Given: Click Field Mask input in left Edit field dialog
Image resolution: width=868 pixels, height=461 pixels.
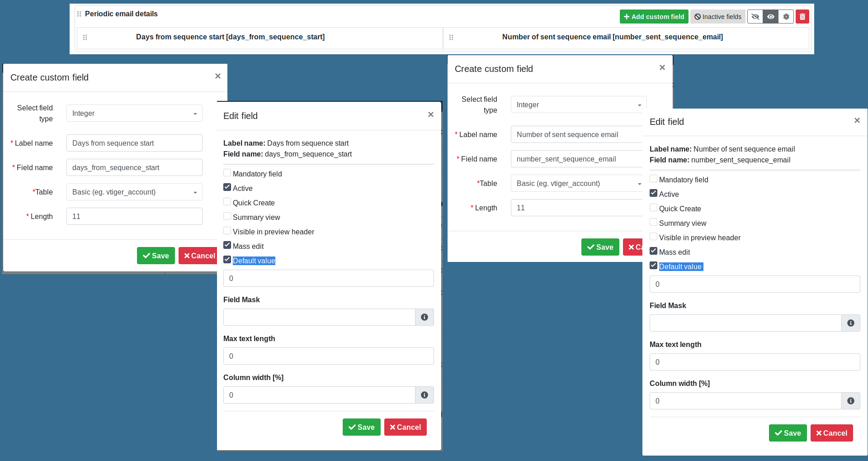Looking at the screenshot, I should click(319, 317).
